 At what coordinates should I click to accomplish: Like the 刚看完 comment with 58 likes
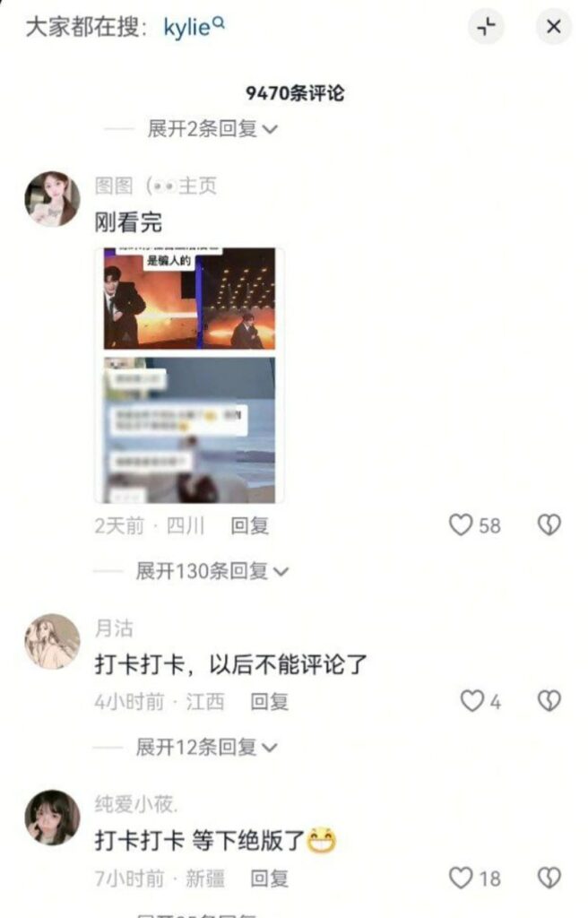(461, 524)
